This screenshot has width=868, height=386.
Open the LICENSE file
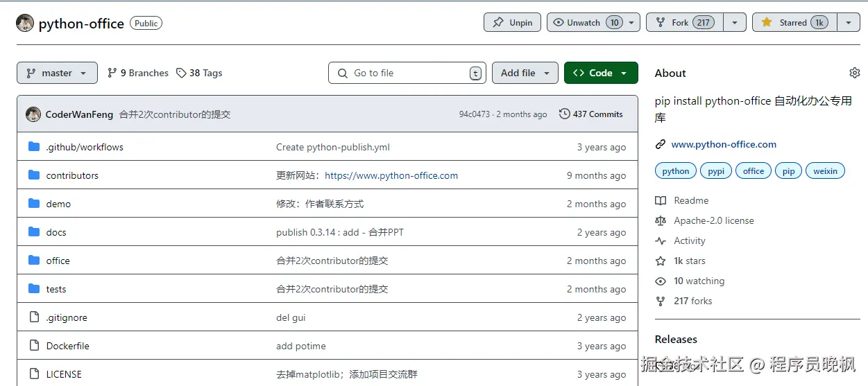64,374
